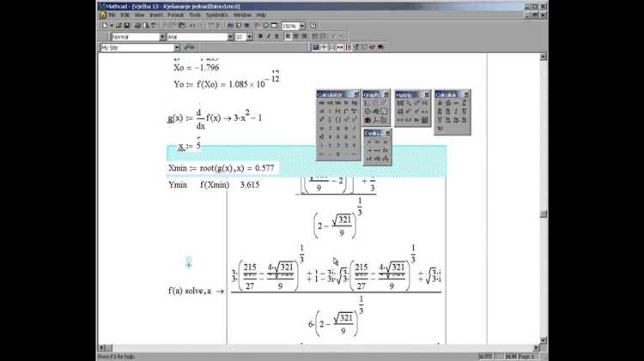
Task: Click the 'f(a) solve,a' expression
Action: (x=190, y=291)
